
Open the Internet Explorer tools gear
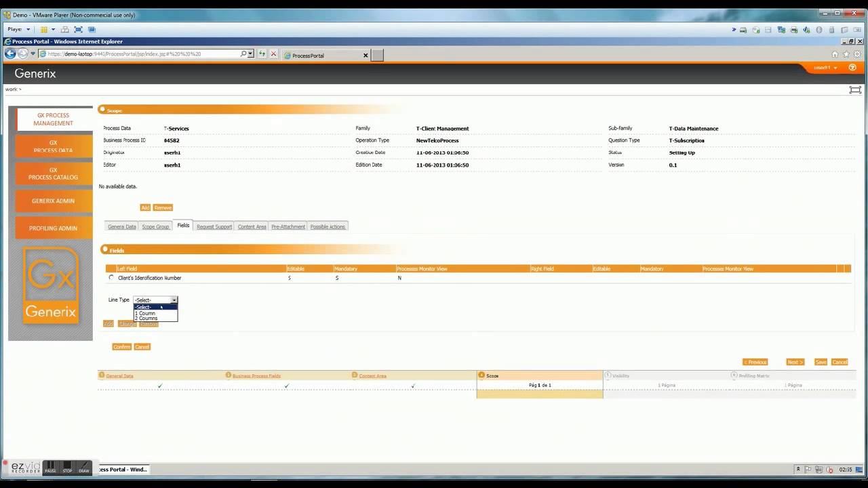click(x=856, y=54)
